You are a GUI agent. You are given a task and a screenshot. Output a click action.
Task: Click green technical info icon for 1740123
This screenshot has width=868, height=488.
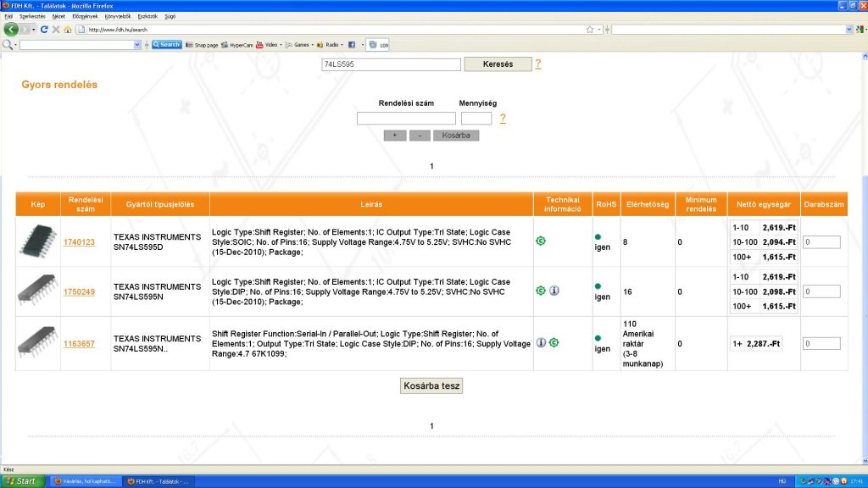click(541, 241)
